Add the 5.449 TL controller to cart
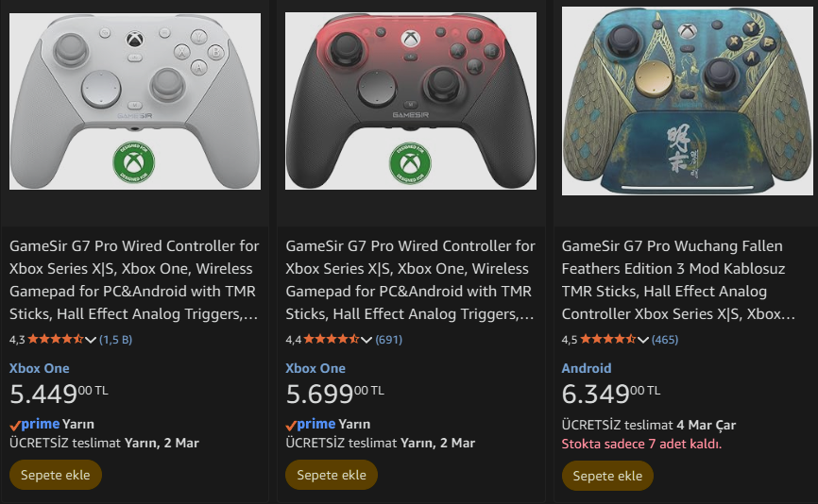 pyautogui.click(x=55, y=475)
